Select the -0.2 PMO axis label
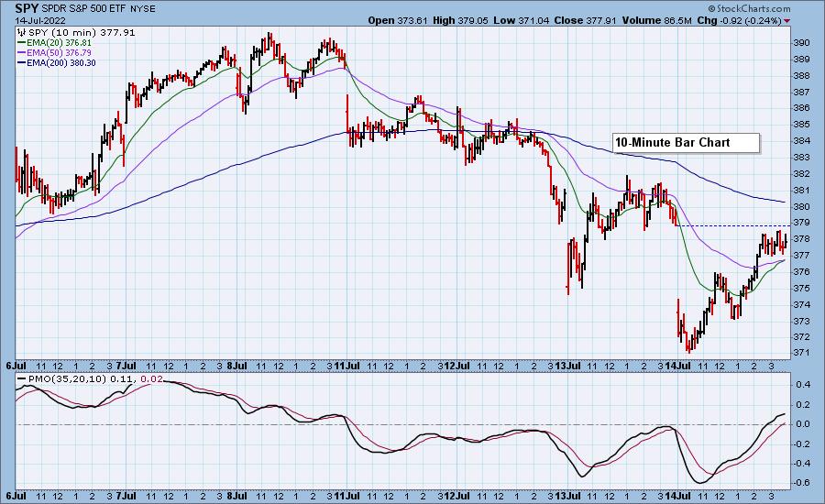The height and width of the screenshot is (504, 825). pyautogui.click(x=801, y=444)
